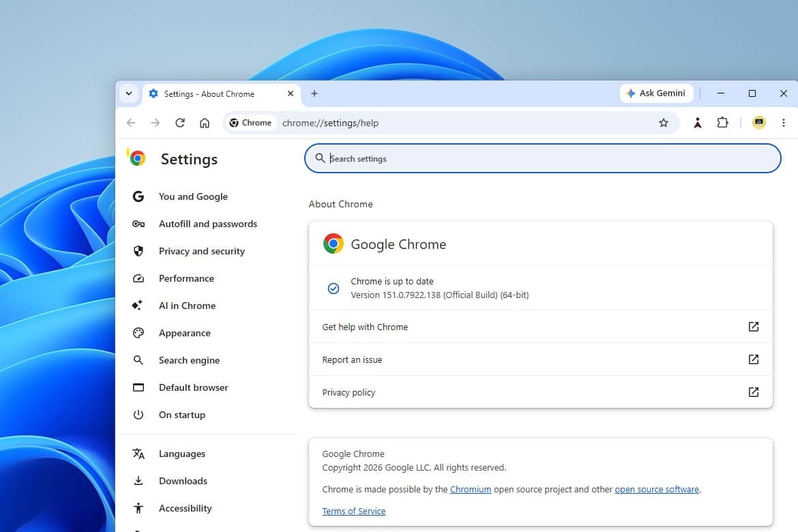The height and width of the screenshot is (532, 798).
Task: Click external-link icon for Privacy policy
Action: pyautogui.click(x=754, y=392)
